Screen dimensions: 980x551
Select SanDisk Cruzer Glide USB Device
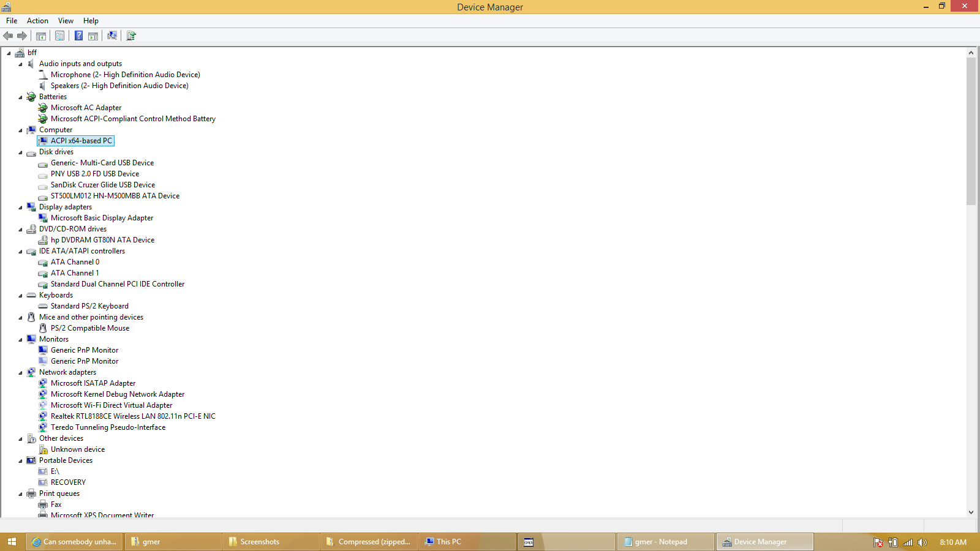(103, 185)
